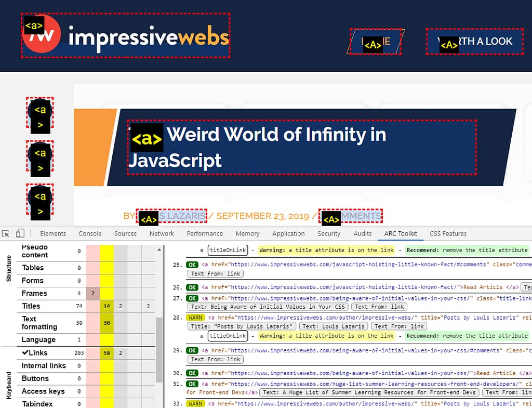The width and height of the screenshot is (532, 408).
Task: Toggle the device toolbar icon
Action: pos(20,234)
